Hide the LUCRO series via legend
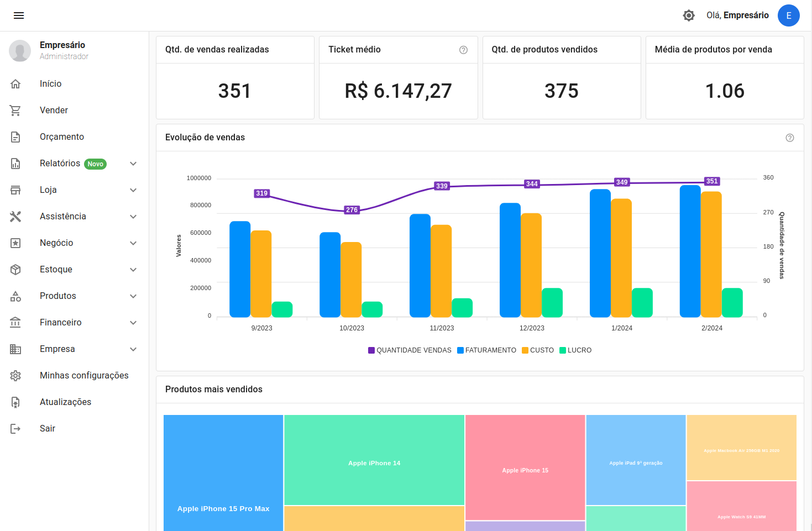The image size is (812, 531). [x=575, y=350]
